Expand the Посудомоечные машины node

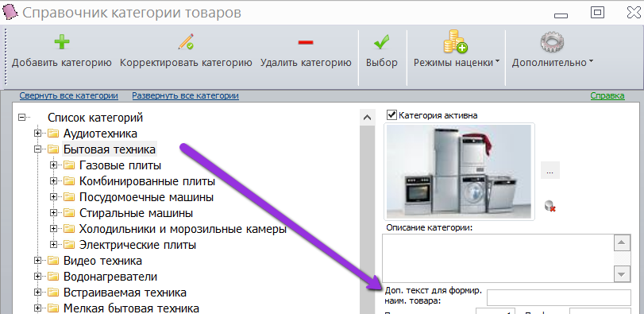pos(53,197)
